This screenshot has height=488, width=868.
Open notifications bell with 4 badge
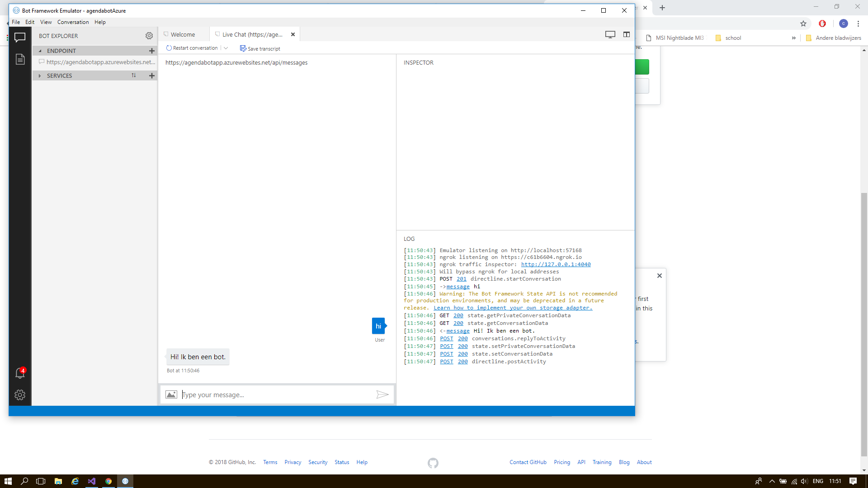point(20,373)
